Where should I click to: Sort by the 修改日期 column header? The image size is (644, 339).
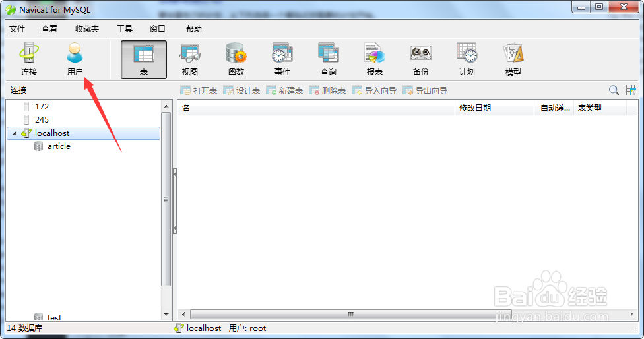[494, 108]
